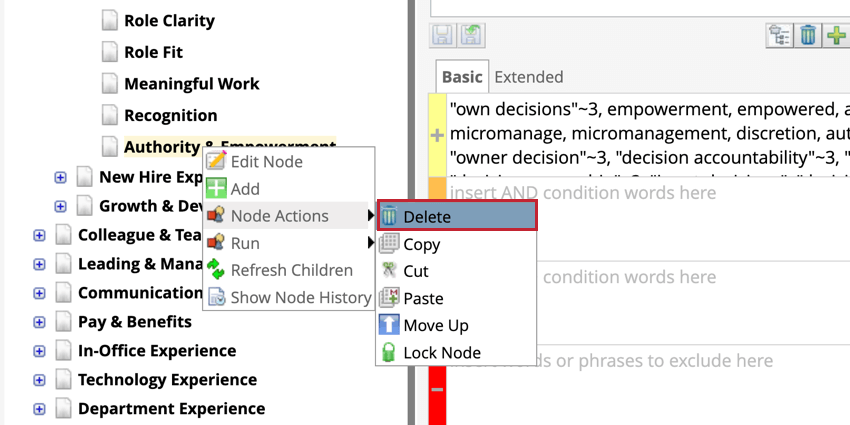
Task: Expand the Technology Experience category
Action: pyautogui.click(x=39, y=380)
